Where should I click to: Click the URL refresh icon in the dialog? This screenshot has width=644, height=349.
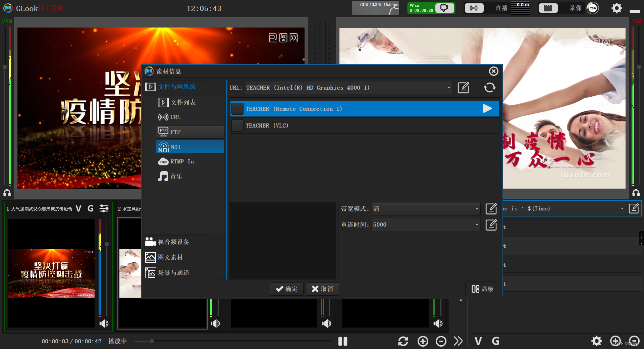(x=489, y=88)
